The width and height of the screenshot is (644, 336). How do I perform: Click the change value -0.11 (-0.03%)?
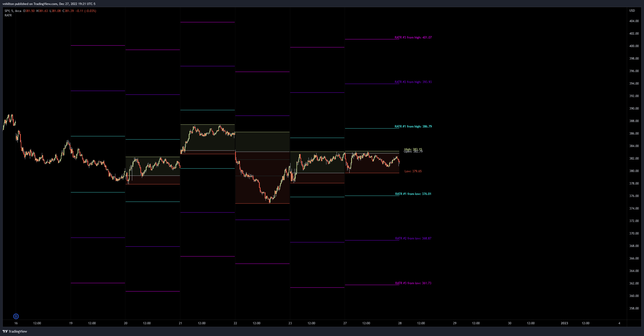[86, 11]
